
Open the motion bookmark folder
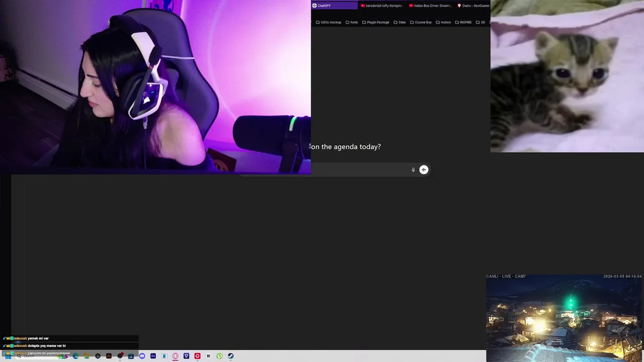(443, 22)
